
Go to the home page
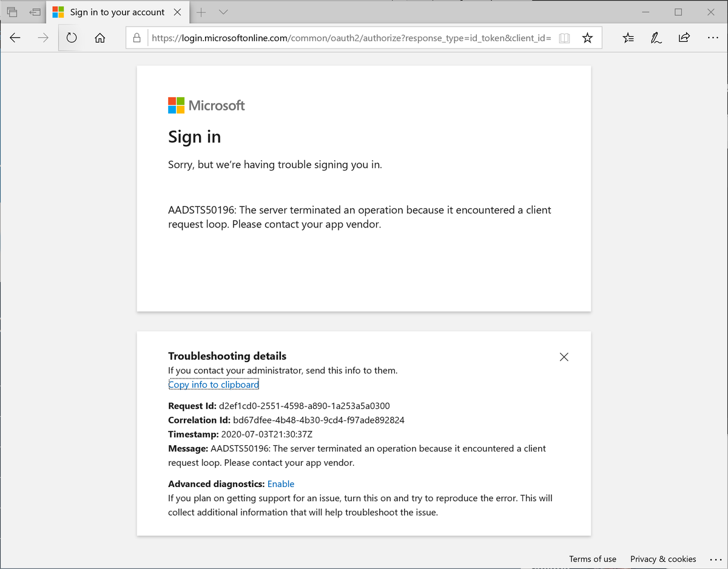[100, 38]
